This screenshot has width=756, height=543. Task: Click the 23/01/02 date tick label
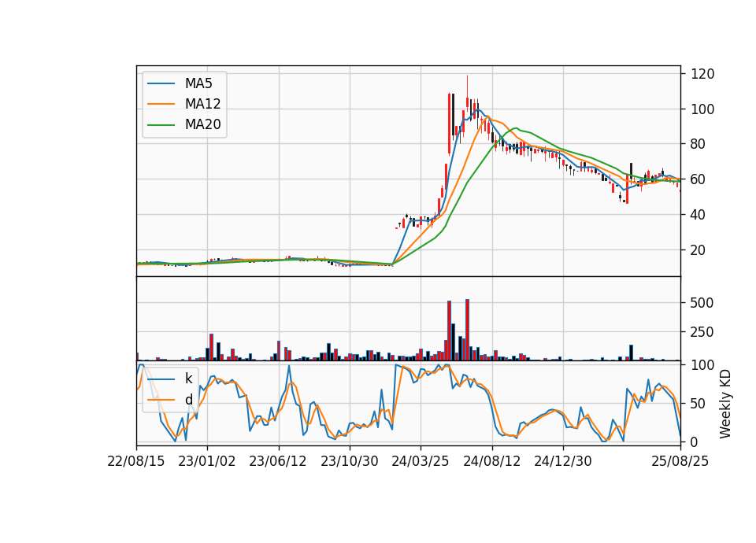[207, 461]
